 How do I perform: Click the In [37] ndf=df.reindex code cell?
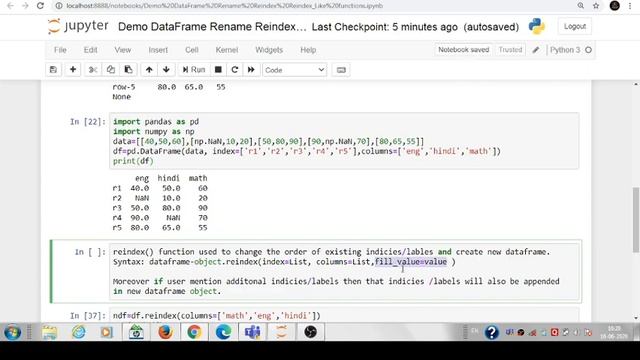pos(344,316)
